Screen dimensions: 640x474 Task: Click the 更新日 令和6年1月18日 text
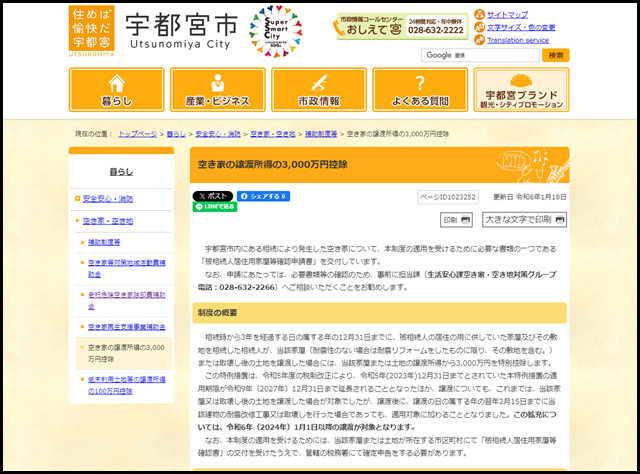tap(529, 197)
